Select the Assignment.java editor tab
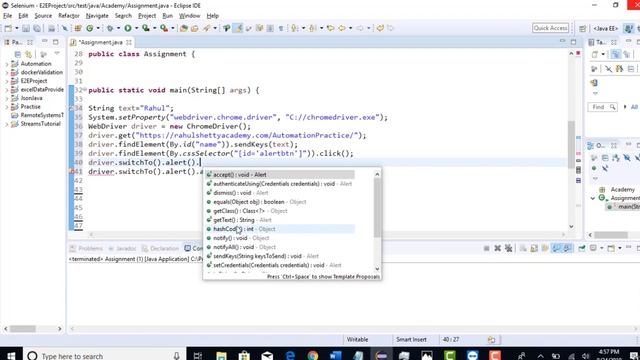640x360 pixels. (x=100, y=42)
